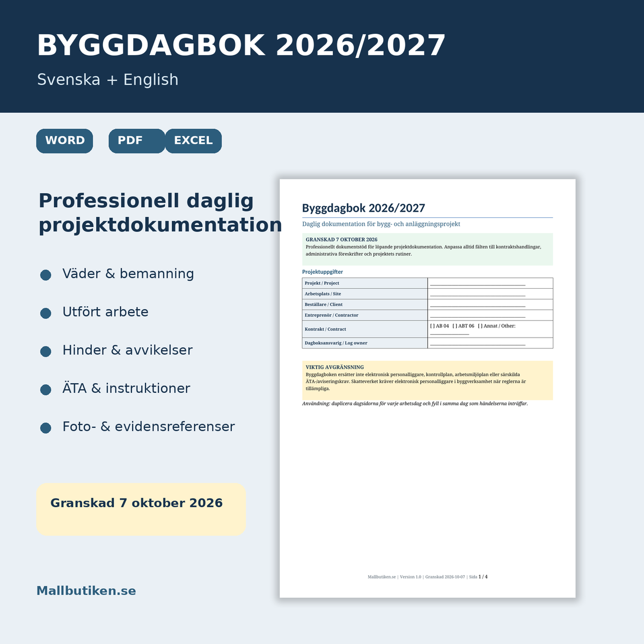Viewport: 644px width, 644px height.
Task: Click the 'Professionell daglig projektdokumentation' heading
Action: (160, 213)
